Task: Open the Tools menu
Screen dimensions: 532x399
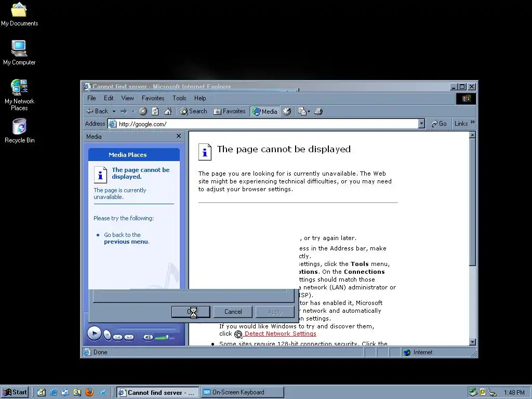Action: pos(179,98)
